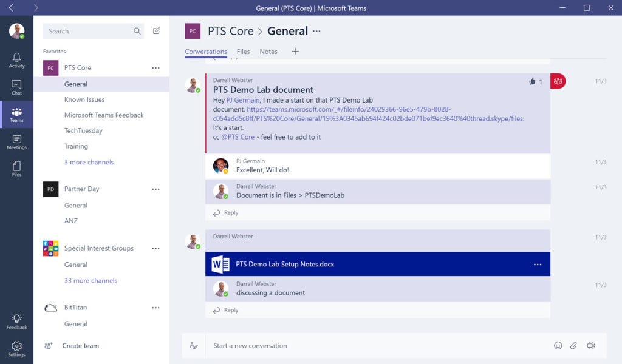The height and width of the screenshot is (364, 622).
Task: Open the emoji picker smiley icon
Action: click(558, 346)
